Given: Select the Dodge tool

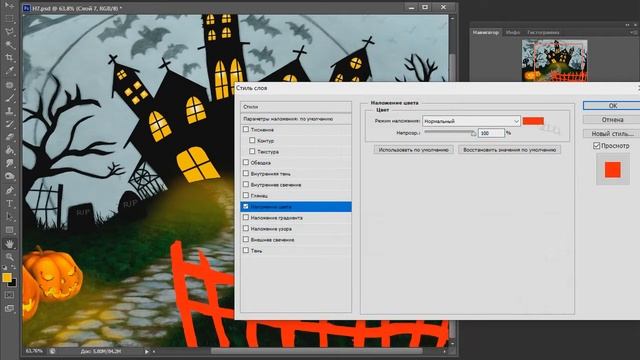Looking at the screenshot, I should [x=9, y=176].
